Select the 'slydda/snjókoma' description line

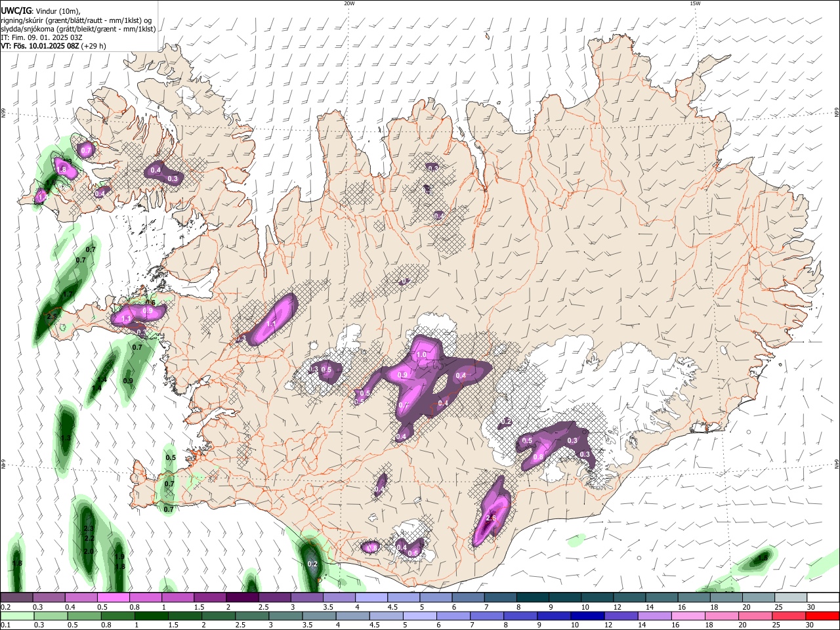click(x=78, y=29)
